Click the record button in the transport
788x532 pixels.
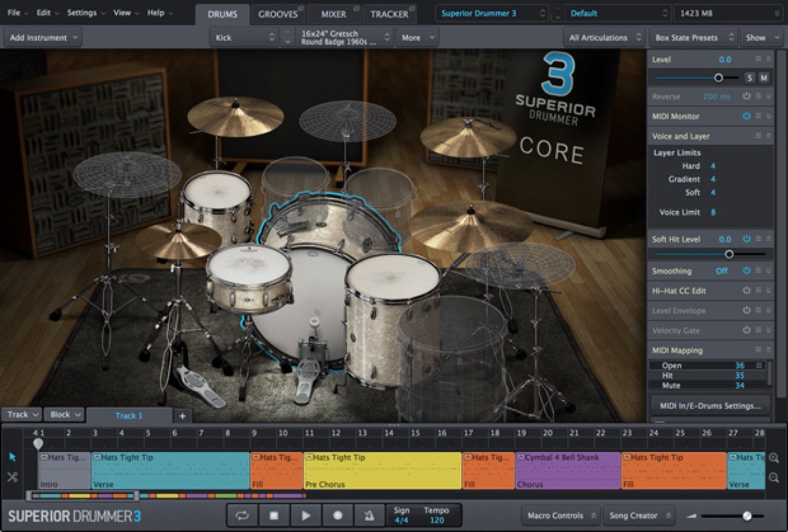point(339,515)
